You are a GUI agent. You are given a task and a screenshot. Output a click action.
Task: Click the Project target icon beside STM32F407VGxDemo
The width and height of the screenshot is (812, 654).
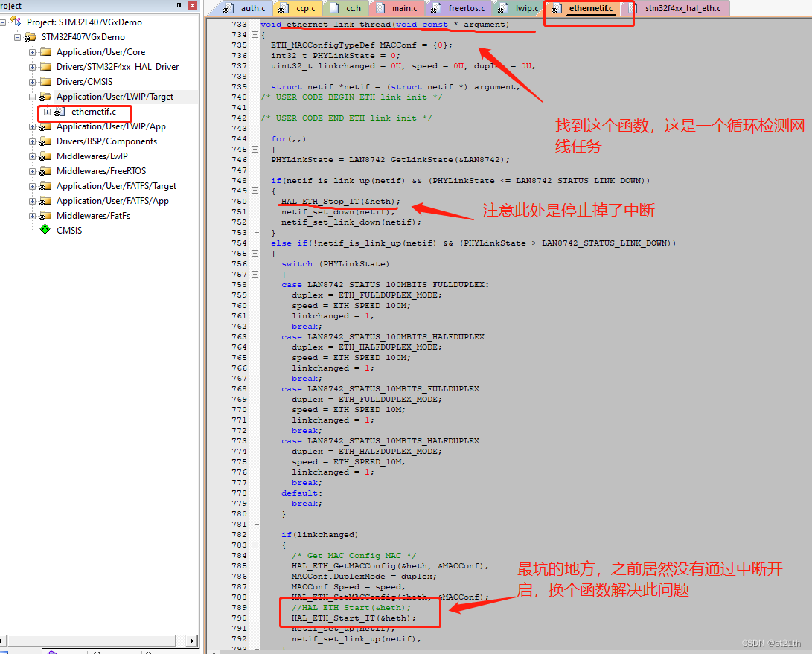pos(16,22)
